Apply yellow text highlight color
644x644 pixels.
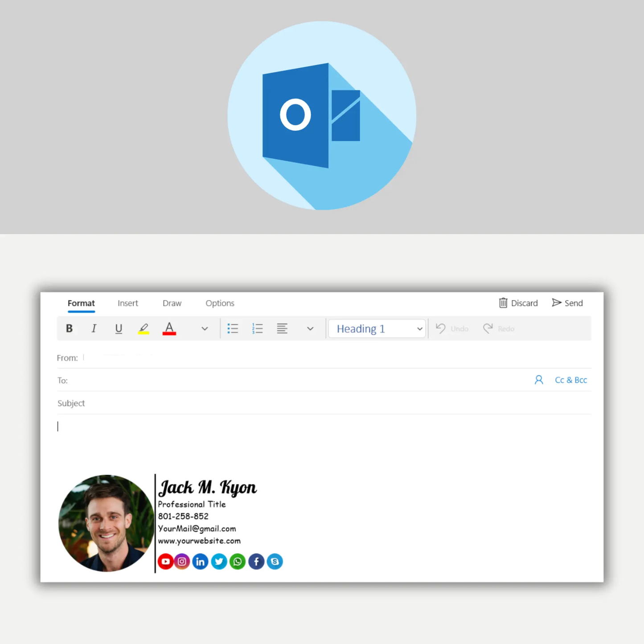coord(144,328)
